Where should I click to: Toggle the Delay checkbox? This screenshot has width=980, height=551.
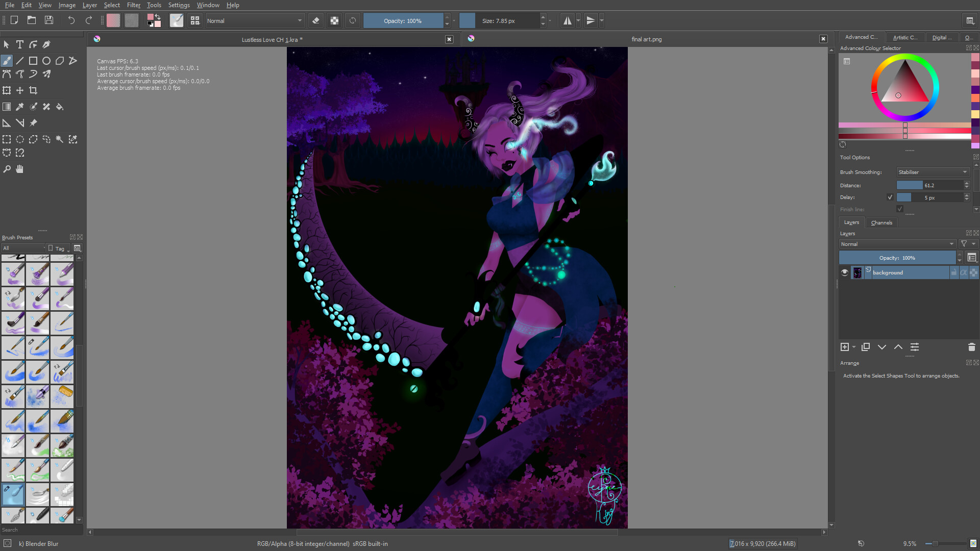click(890, 197)
